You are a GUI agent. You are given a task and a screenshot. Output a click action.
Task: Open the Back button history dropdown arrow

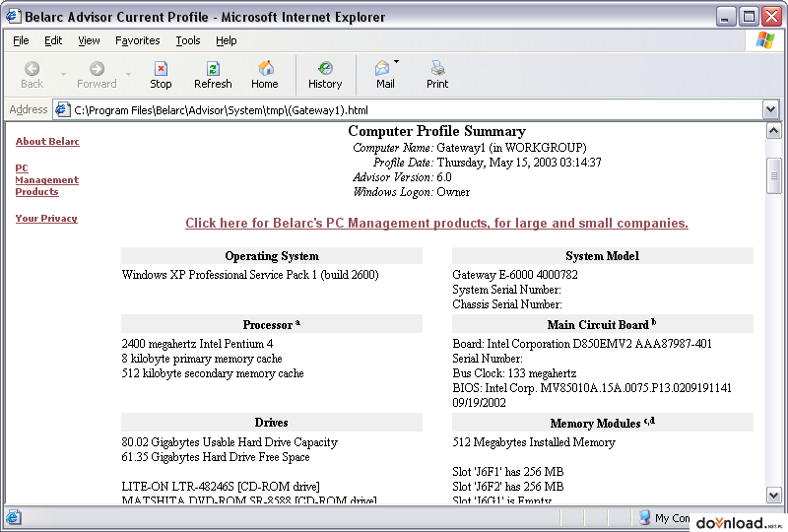pyautogui.click(x=63, y=75)
